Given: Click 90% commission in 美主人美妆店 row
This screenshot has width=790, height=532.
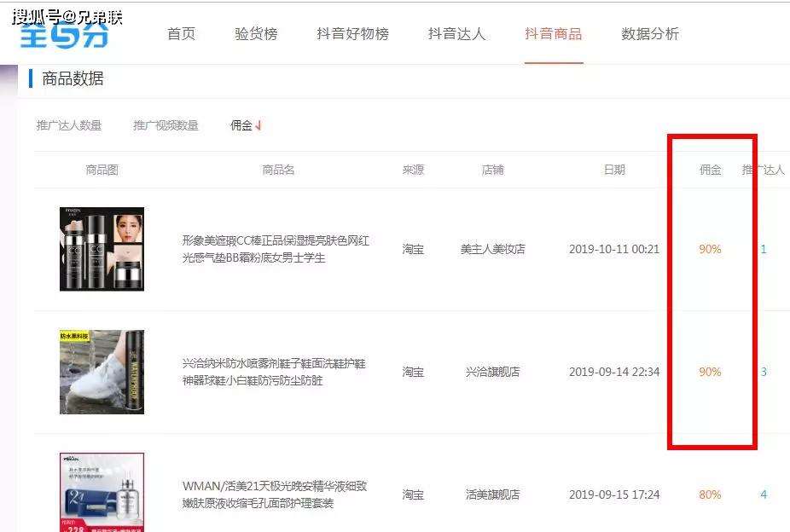Looking at the screenshot, I should point(710,249).
